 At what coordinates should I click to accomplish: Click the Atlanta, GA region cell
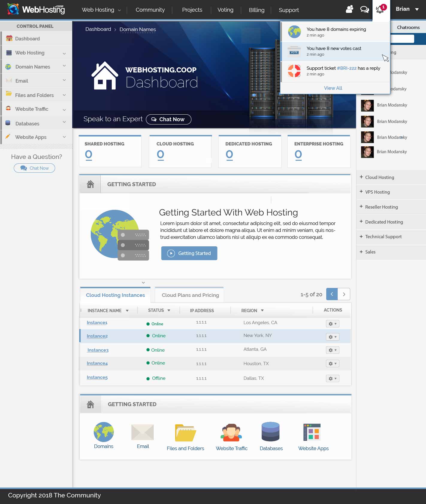[x=255, y=349]
